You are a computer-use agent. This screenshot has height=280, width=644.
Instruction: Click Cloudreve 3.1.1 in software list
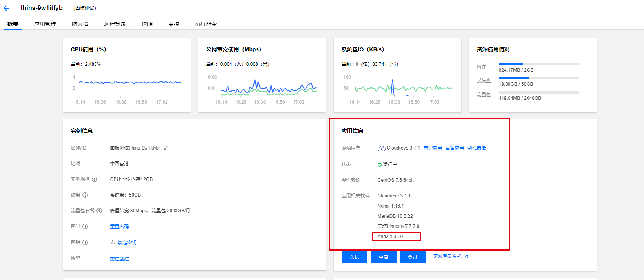coord(394,196)
